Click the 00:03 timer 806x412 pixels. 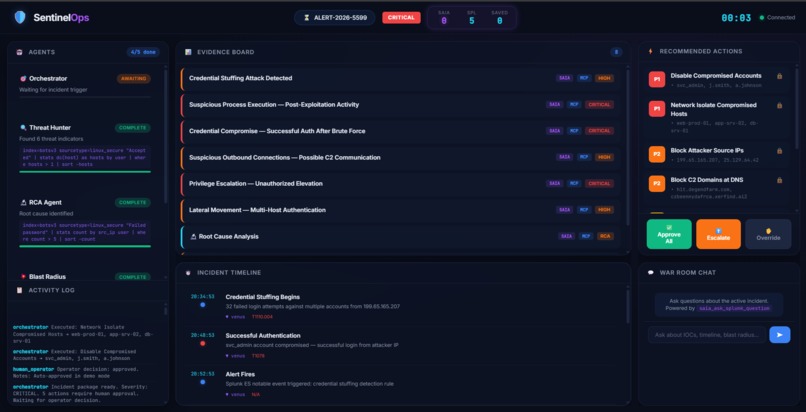(736, 17)
